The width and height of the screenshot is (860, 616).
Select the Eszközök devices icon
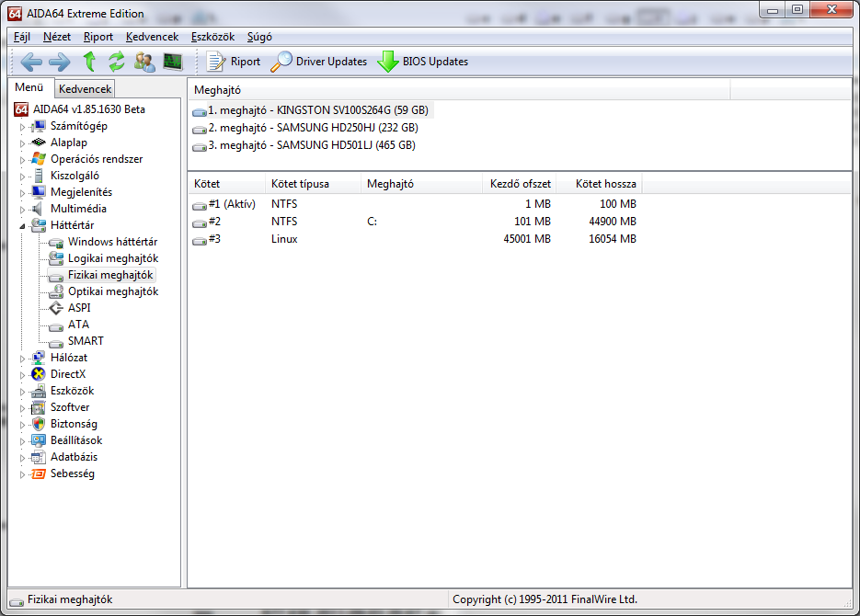(x=39, y=391)
